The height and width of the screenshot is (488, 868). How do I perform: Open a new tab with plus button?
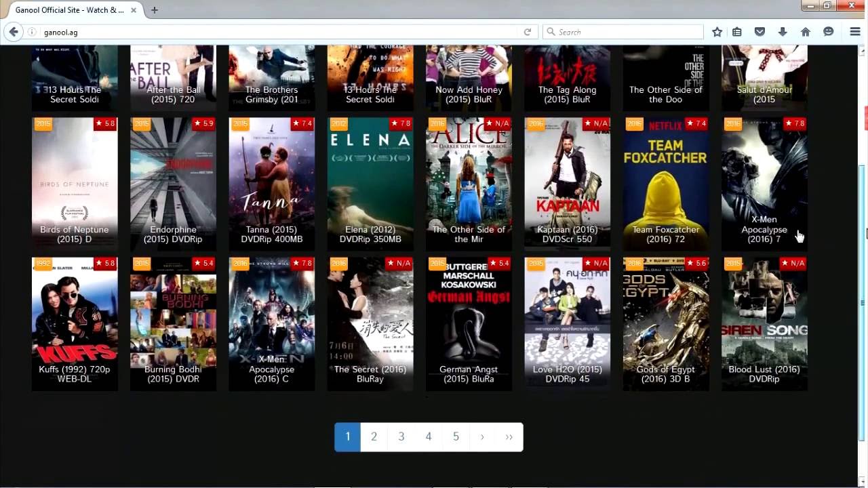(155, 10)
